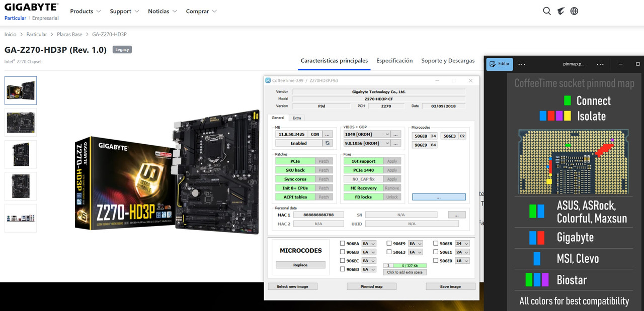Tick the 506E1 microcode checkbox
Screen dimensions: 644x311
pyautogui.click(x=436, y=252)
